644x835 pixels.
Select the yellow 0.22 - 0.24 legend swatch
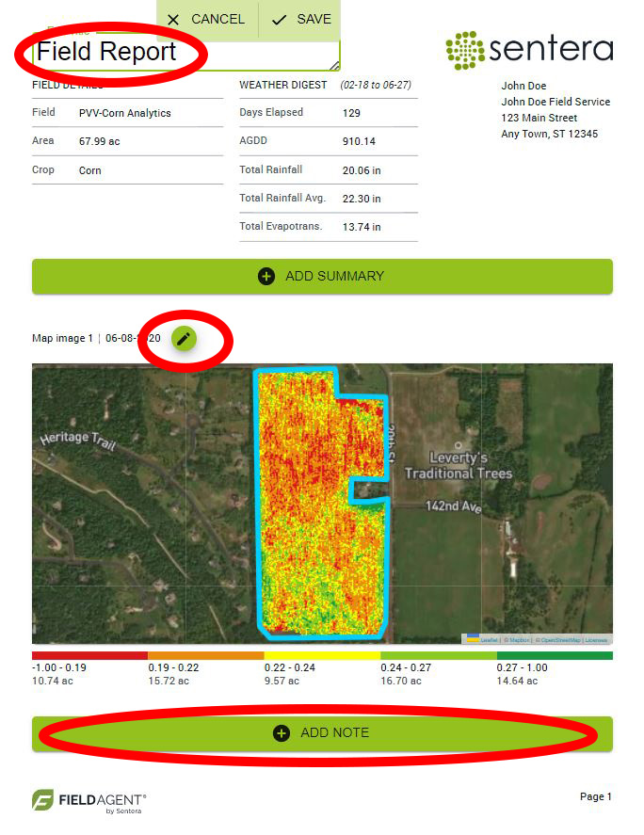pyautogui.click(x=322, y=655)
